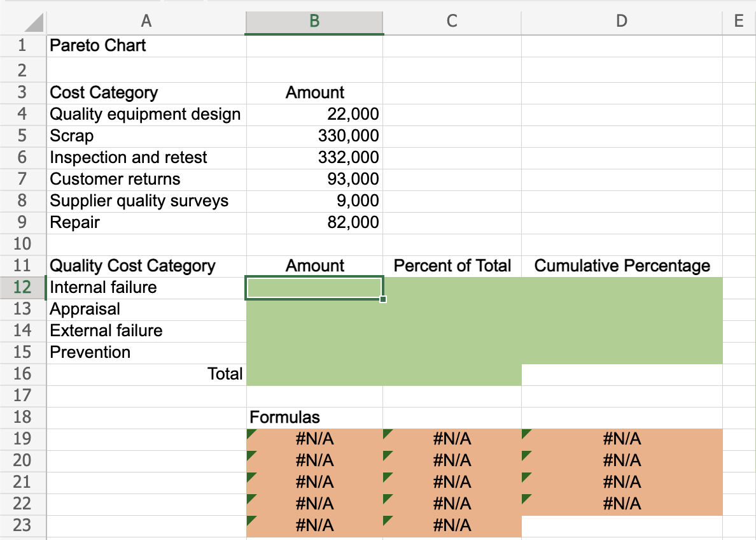The width and height of the screenshot is (756, 540).
Task: Click the green Total amount cell B16
Action: click(314, 374)
